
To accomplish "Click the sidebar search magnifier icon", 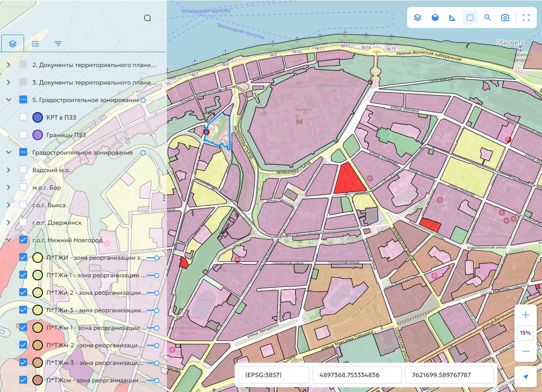I will (x=148, y=18).
